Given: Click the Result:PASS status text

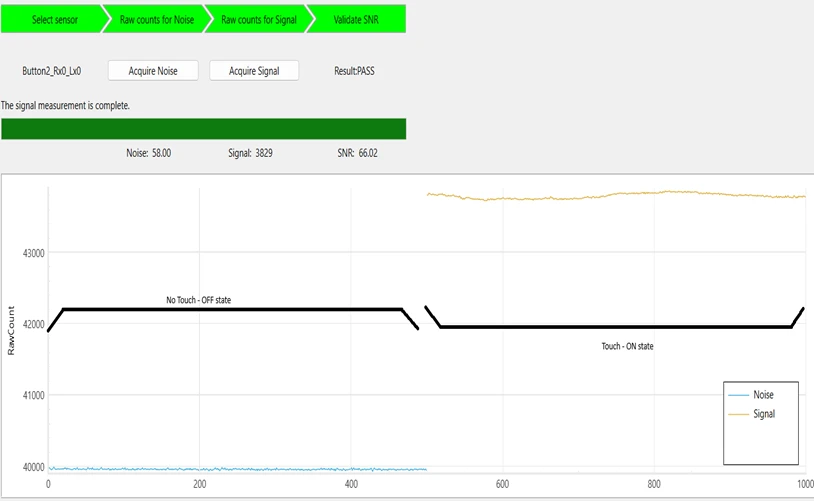Looking at the screenshot, I should pos(354,71).
